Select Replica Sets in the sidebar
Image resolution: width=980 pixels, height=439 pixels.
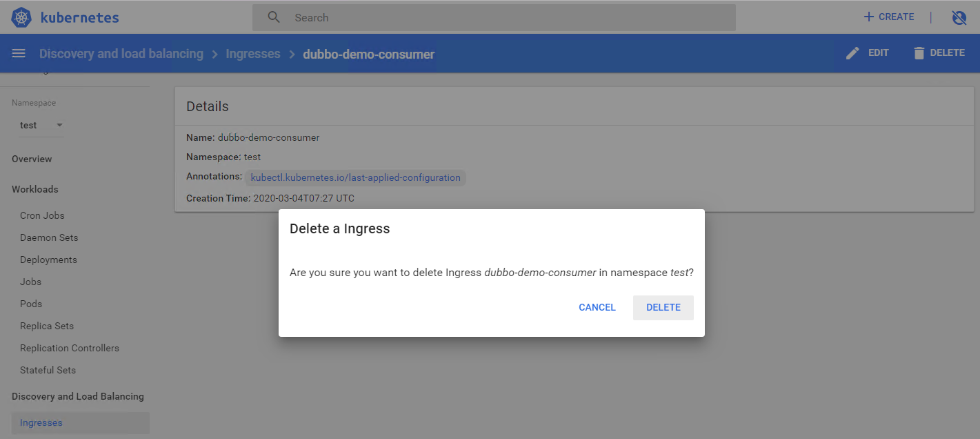[47, 326]
